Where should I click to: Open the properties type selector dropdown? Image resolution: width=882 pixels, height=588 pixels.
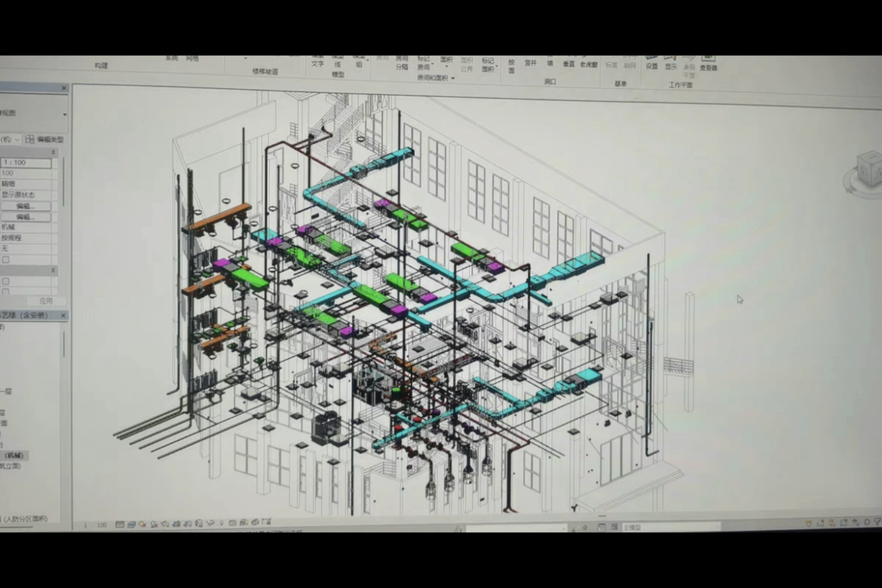click(64, 114)
